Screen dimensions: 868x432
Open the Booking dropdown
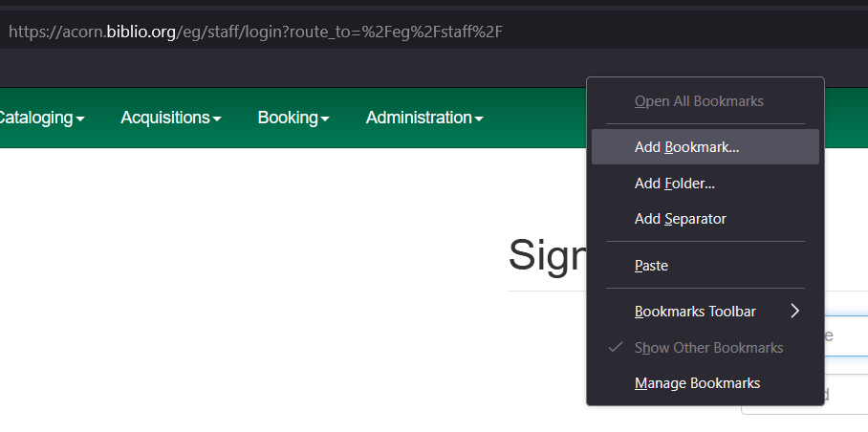(288, 118)
